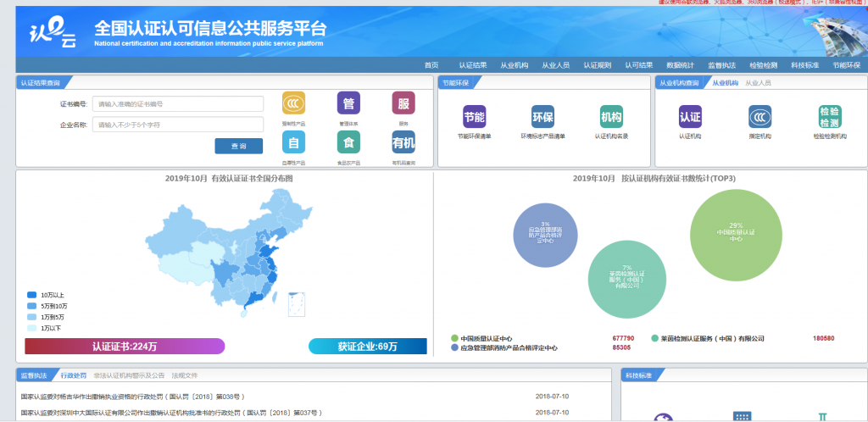Open the 检验检测机构 icon
Image resolution: width=868 pixels, height=422 pixels.
click(830, 117)
